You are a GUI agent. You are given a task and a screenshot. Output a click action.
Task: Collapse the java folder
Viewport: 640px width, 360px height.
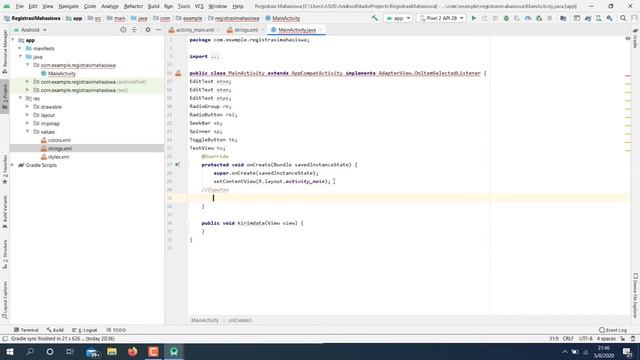20,57
